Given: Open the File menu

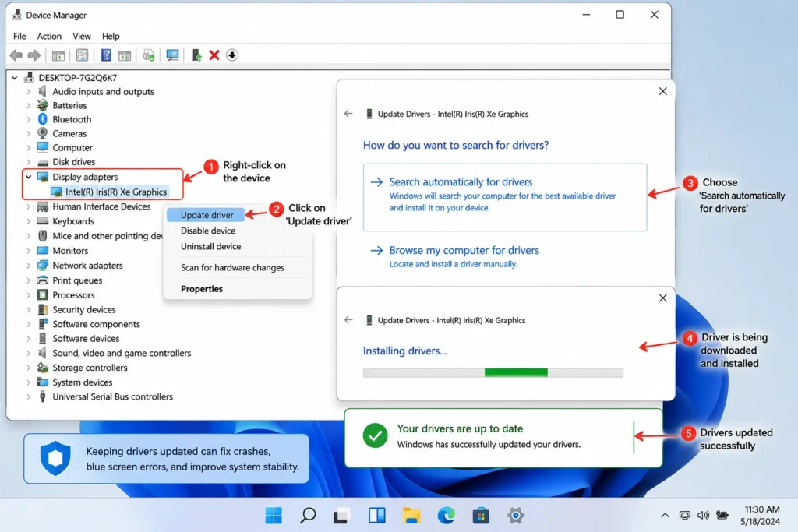Looking at the screenshot, I should (x=19, y=36).
